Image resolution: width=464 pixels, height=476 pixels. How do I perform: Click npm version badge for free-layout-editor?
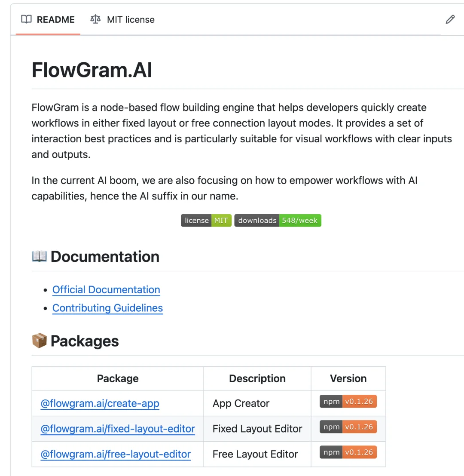click(348, 452)
